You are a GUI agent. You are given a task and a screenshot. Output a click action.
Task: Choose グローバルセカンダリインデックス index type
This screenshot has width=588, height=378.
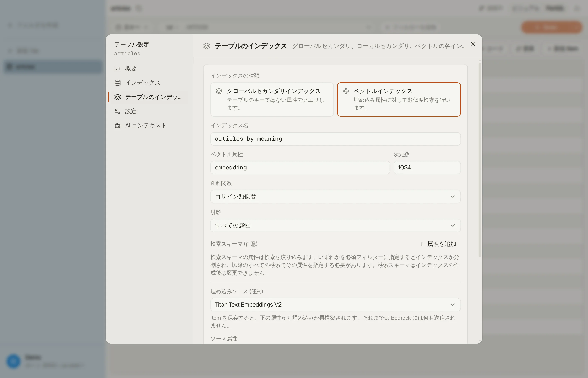pos(272,99)
